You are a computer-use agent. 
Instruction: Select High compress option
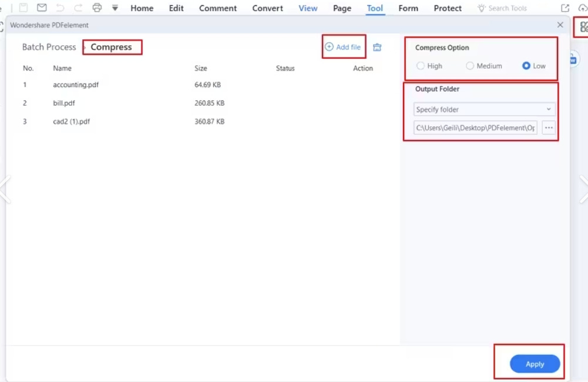click(x=429, y=66)
